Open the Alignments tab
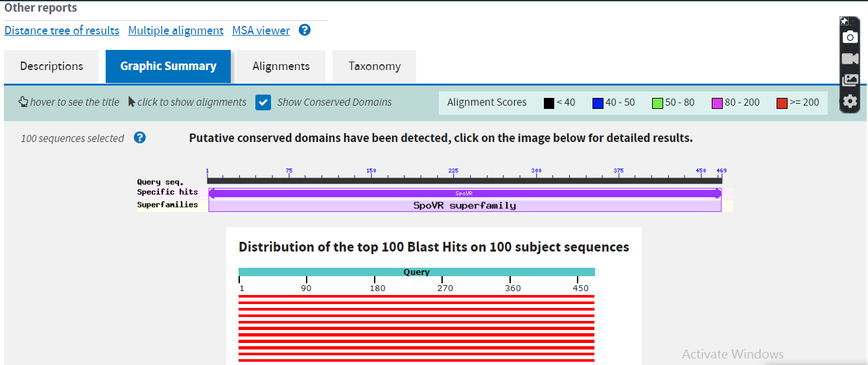Image resolution: width=868 pixels, height=365 pixels. point(281,66)
